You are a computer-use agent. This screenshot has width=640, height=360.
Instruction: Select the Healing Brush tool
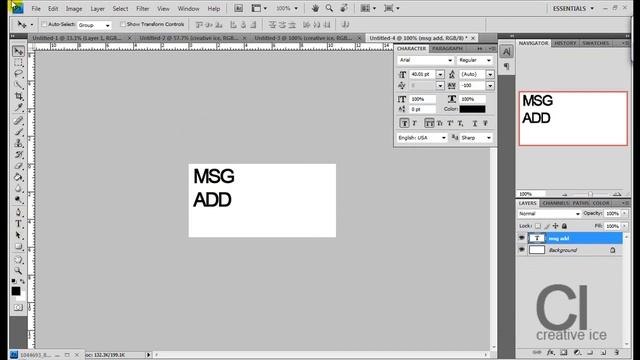[x=18, y=120]
